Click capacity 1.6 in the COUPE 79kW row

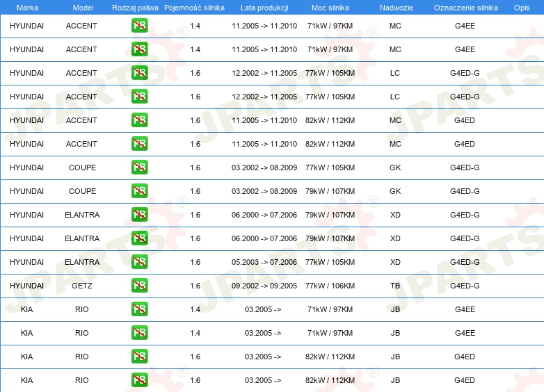click(x=195, y=191)
